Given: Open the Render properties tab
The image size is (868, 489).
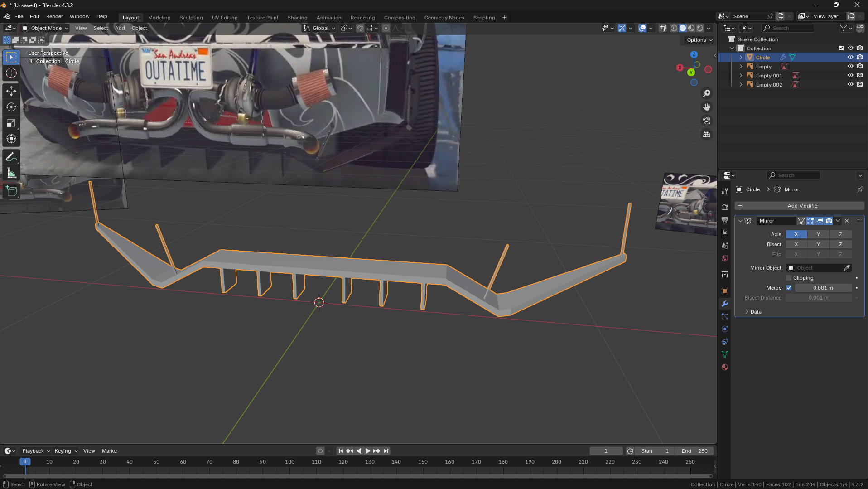Looking at the screenshot, I should [725, 207].
